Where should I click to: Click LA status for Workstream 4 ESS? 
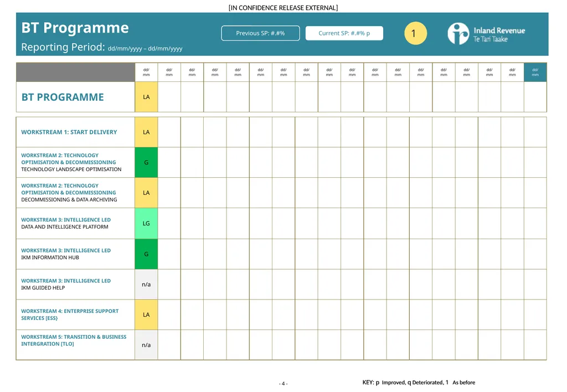pyautogui.click(x=146, y=314)
